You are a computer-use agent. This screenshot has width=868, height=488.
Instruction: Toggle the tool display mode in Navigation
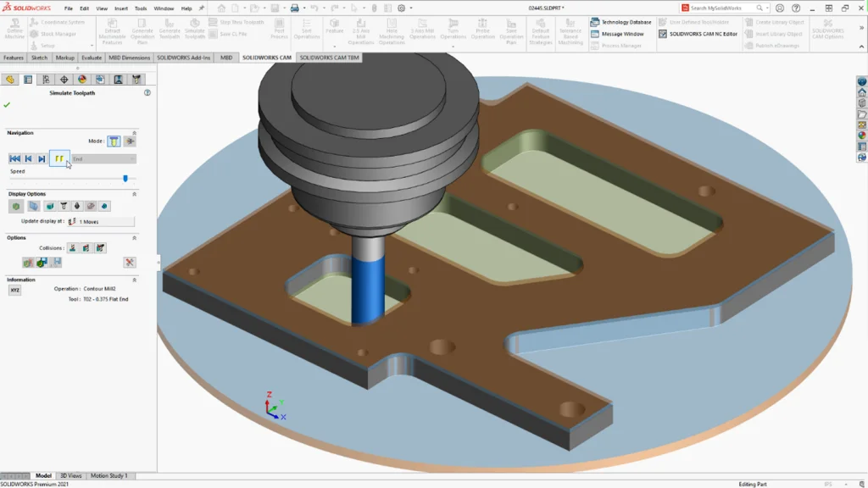point(112,141)
